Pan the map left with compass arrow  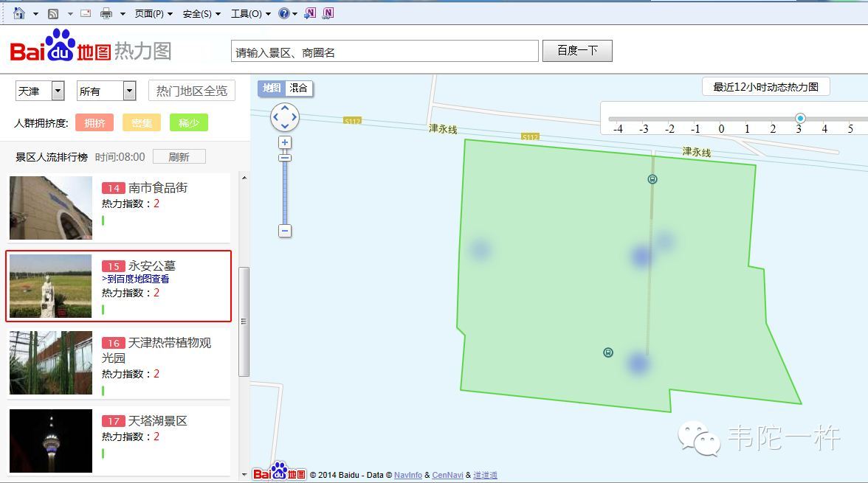pyautogui.click(x=276, y=117)
